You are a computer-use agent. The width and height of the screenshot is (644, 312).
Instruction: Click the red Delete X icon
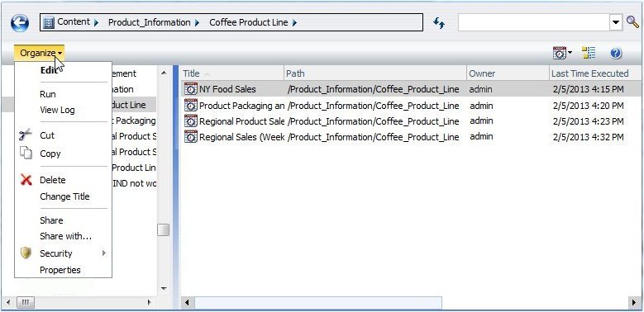pyautogui.click(x=26, y=180)
